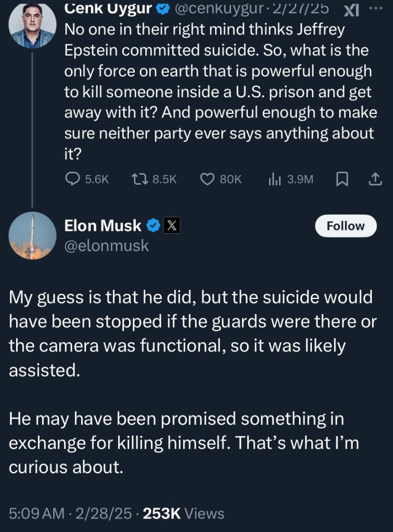Click Elon Musk's blue verified badge
Viewport: 393px width, 532px height.
point(153,226)
